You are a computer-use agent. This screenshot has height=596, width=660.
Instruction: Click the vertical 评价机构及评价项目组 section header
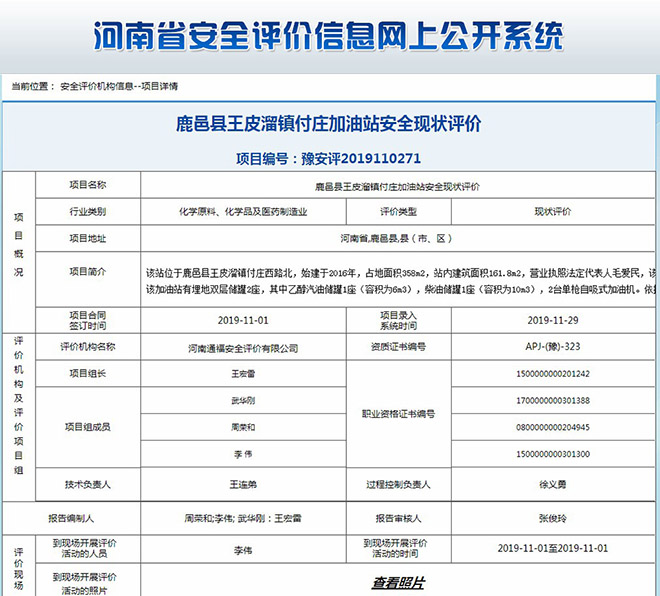coord(19,405)
